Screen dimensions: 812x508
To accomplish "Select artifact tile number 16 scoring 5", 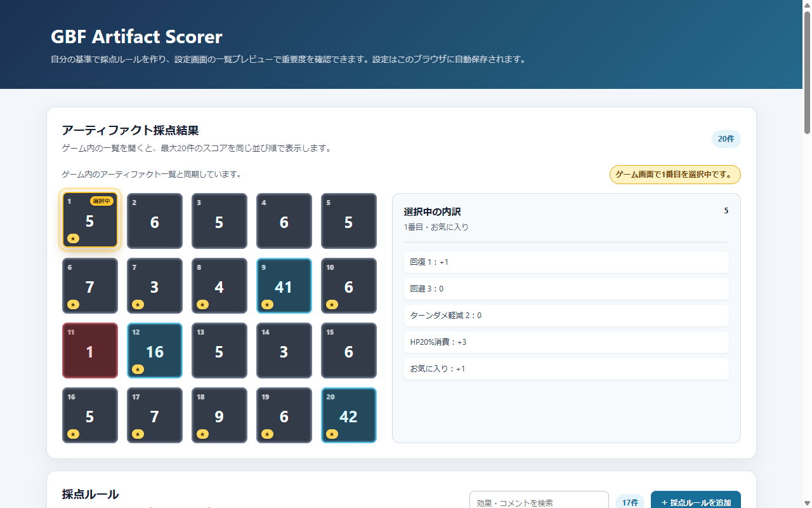I will 90,415.
